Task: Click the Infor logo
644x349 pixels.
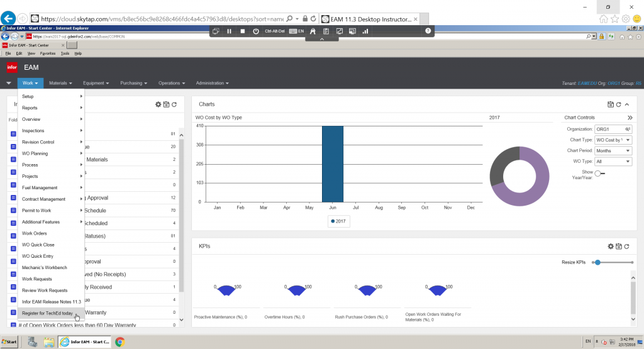Action: pos(12,67)
